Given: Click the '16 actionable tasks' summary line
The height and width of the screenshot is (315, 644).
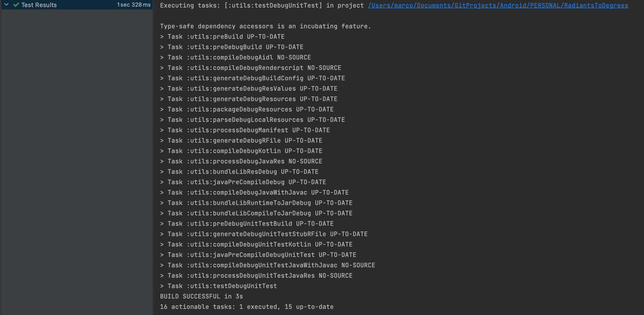Looking at the screenshot, I should tap(246, 307).
